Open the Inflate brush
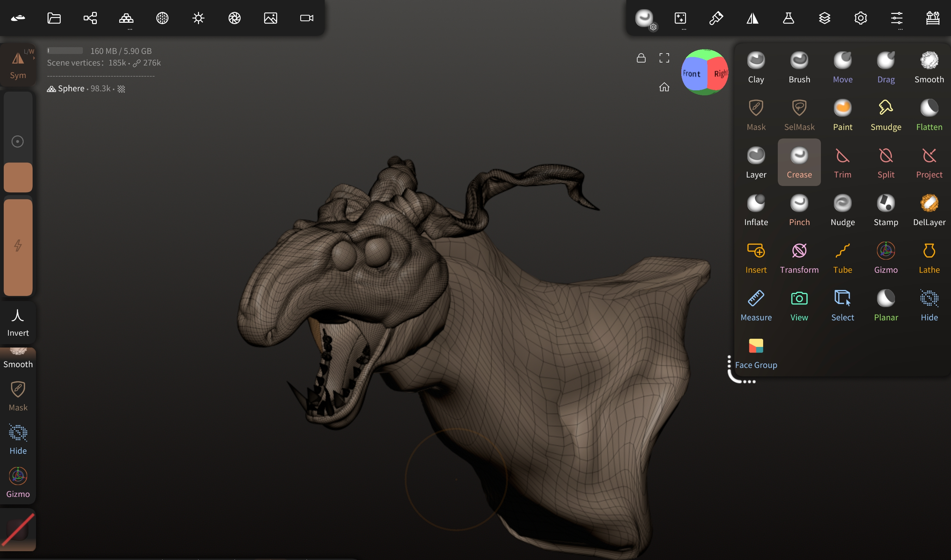Viewport: 951px width, 560px height. tap(756, 210)
